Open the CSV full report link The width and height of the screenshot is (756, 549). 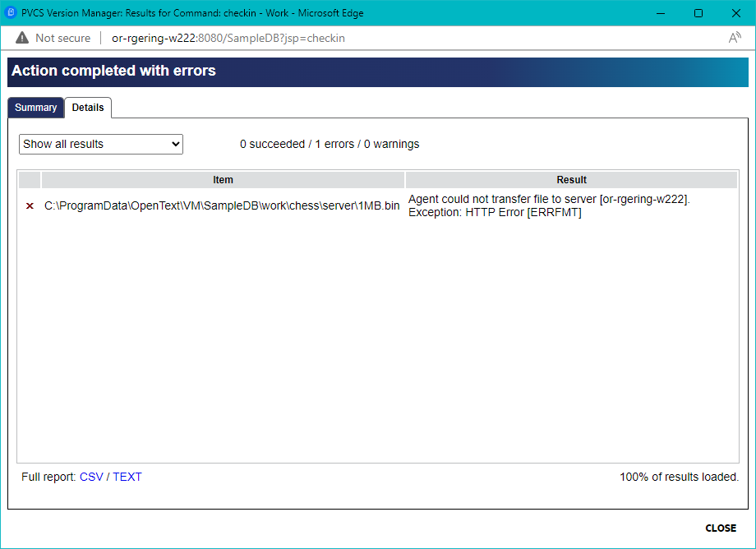[90, 477]
